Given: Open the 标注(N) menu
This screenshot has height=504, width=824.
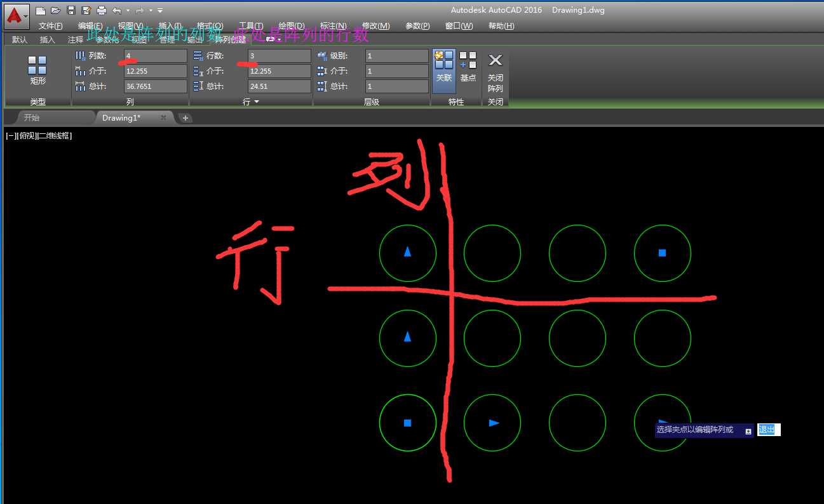Looking at the screenshot, I should pos(333,26).
